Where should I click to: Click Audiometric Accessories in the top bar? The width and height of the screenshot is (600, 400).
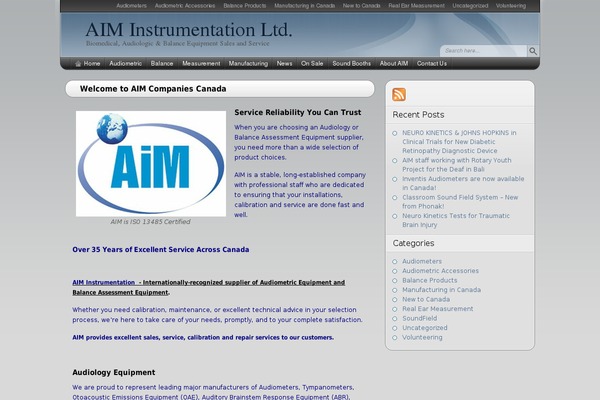[185, 6]
